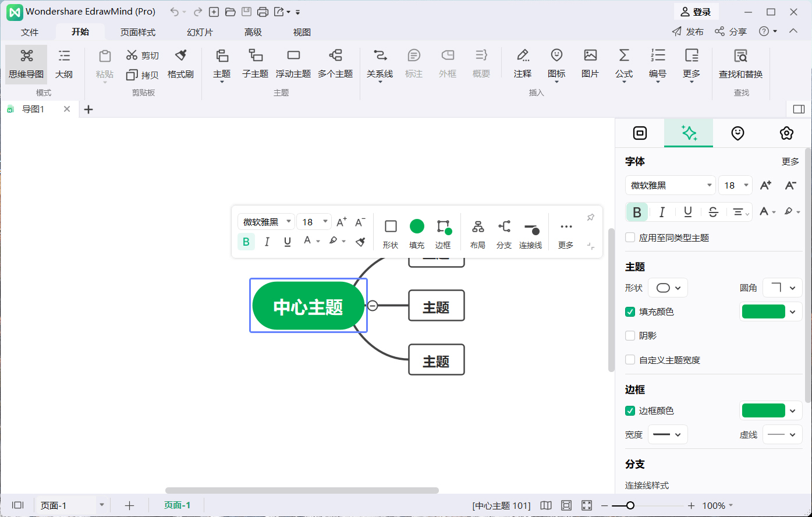Insert a Picture (图片) from the ribbon
The image size is (812, 517).
590,63
